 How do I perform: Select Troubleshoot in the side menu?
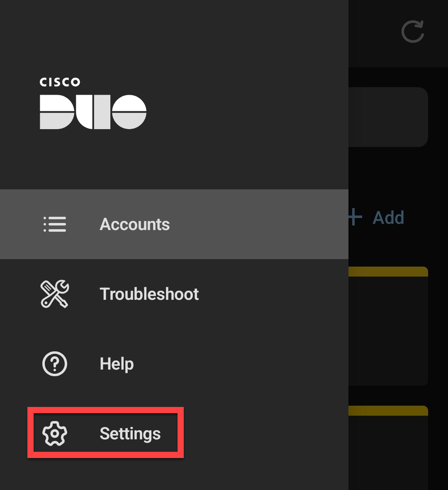coord(149,294)
